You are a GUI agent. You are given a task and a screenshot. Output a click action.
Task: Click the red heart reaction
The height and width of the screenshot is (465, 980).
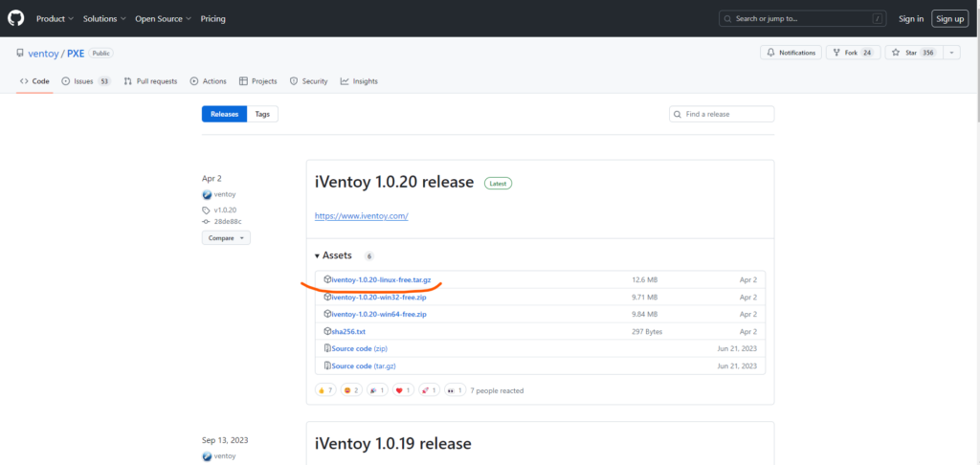coord(404,390)
